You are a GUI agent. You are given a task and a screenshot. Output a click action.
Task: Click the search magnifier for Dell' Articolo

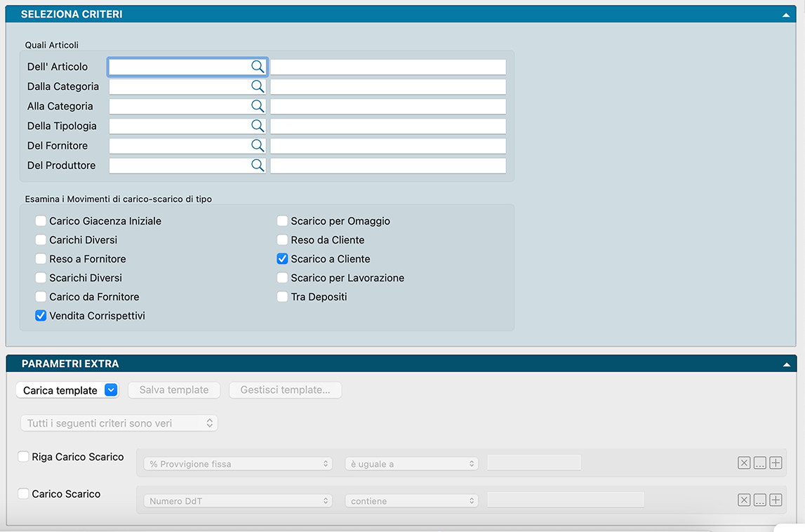pyautogui.click(x=258, y=67)
